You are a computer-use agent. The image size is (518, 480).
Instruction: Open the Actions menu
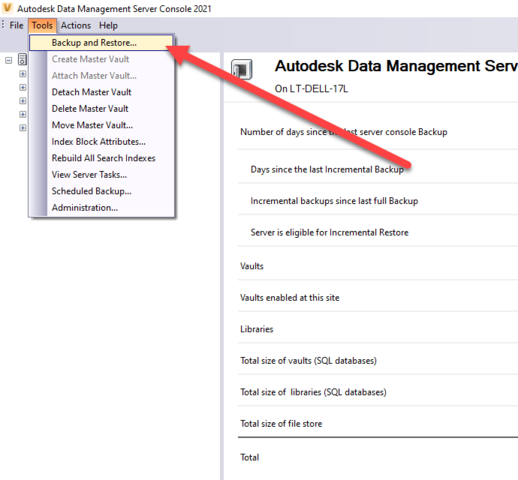76,25
